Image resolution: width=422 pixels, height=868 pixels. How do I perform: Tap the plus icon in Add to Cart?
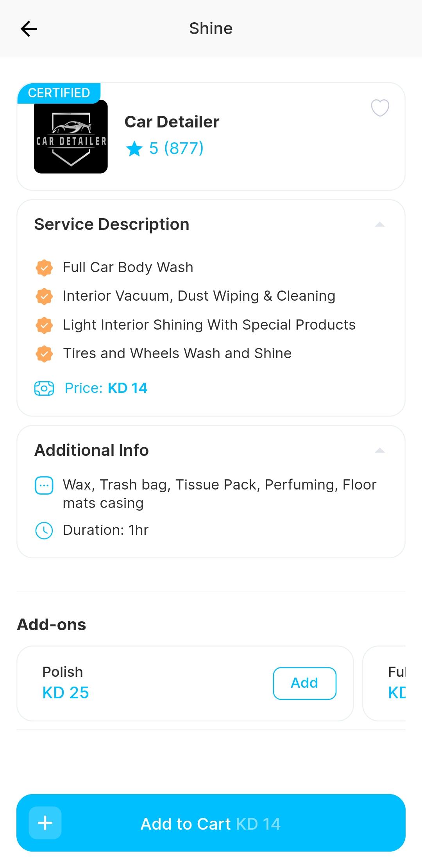click(45, 823)
